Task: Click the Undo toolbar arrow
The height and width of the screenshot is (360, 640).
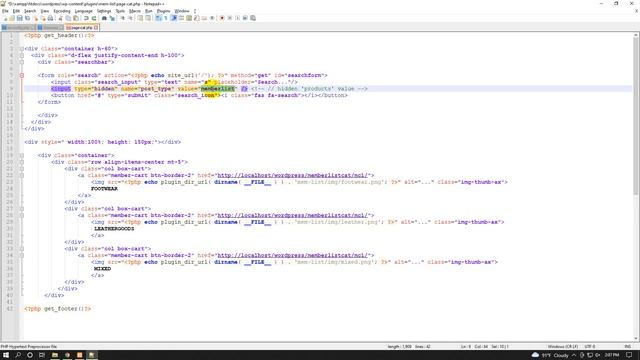Action: click(86, 18)
